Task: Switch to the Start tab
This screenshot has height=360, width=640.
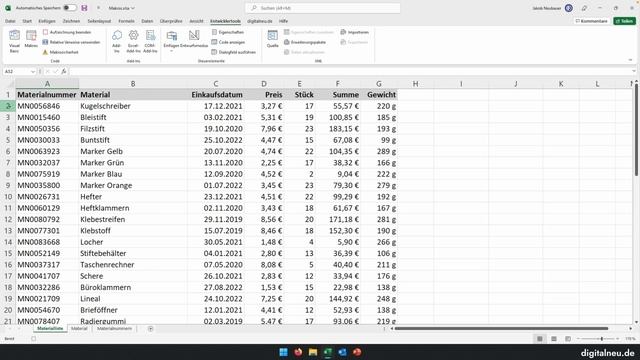Action: (x=27, y=21)
